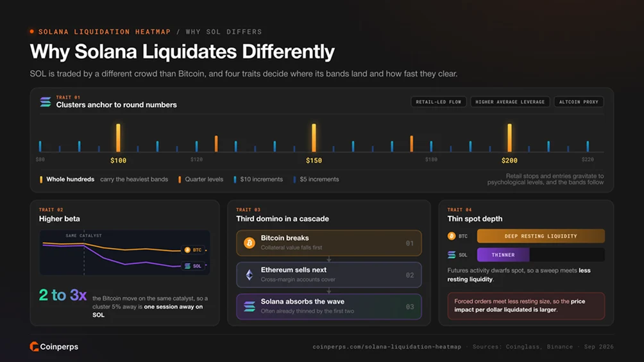Click the Solana logo beside Trait 01
The width and height of the screenshot is (644, 362).
tap(45, 102)
